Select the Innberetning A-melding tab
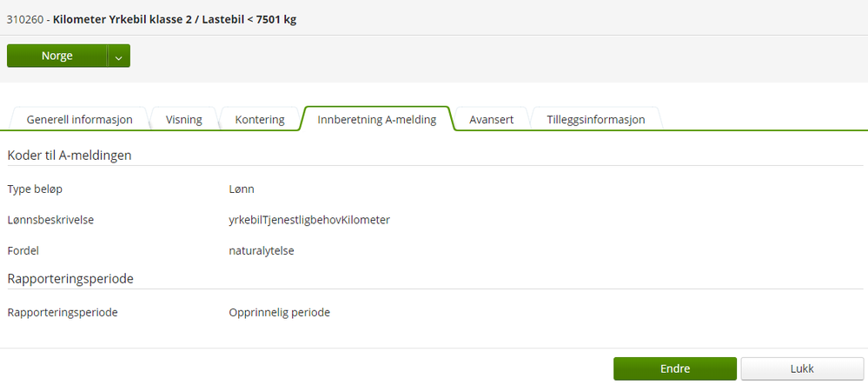The image size is (868, 385). point(376,119)
